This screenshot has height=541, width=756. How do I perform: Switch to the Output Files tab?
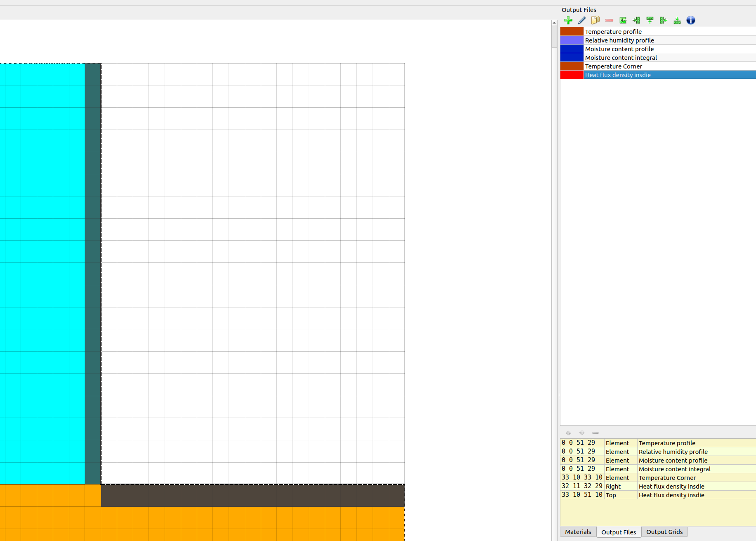pos(619,532)
